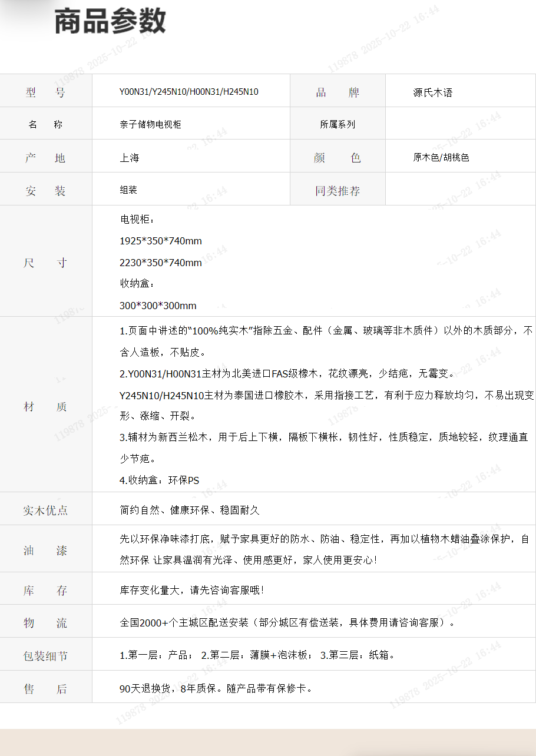Click the 所属系列 label cell
The height and width of the screenshot is (756, 536).
338,124
